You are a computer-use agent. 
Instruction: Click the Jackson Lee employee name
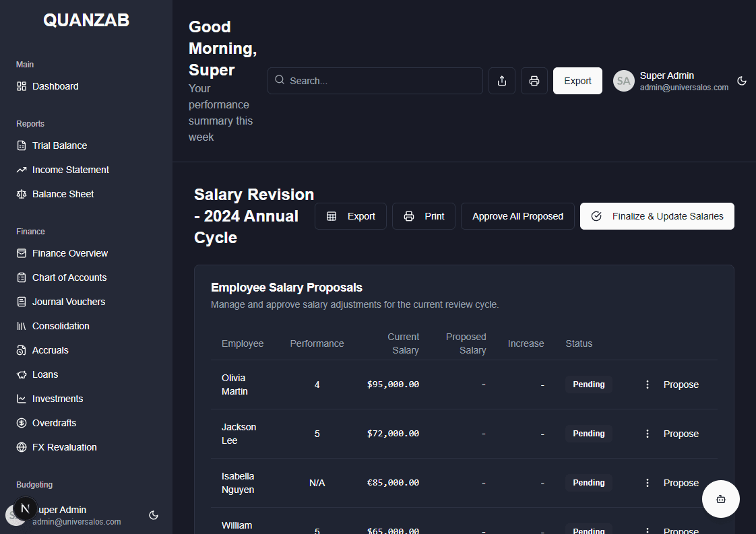click(x=239, y=434)
